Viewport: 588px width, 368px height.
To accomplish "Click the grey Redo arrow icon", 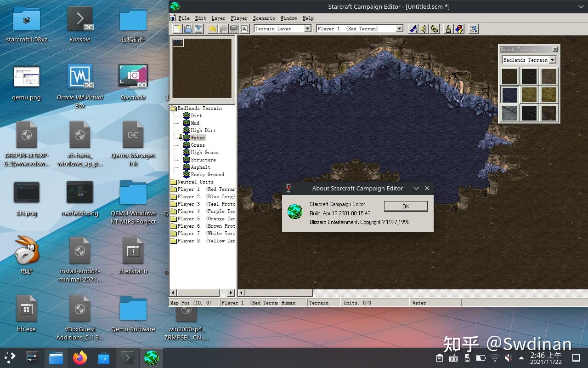I will (223, 29).
